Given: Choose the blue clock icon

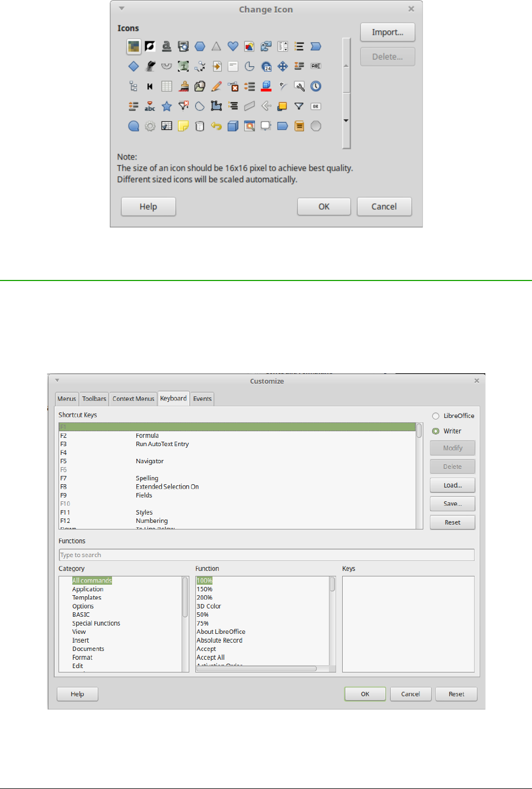Looking at the screenshot, I should click(316, 86).
